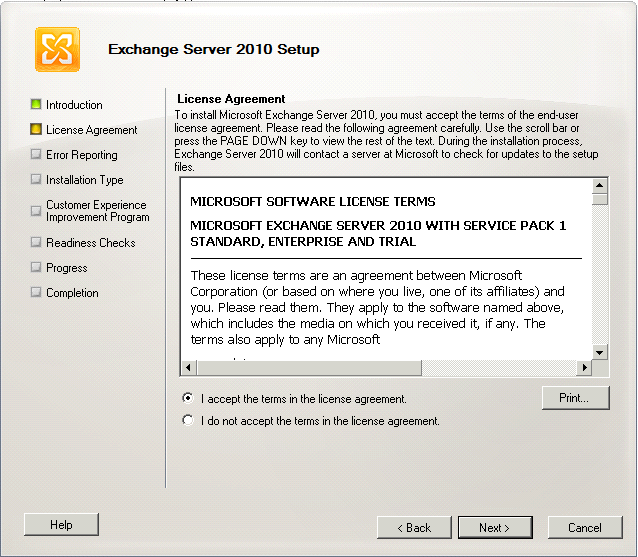638x557 pixels.
Task: Click the green Introduction step indicator
Action: pyautogui.click(x=36, y=104)
